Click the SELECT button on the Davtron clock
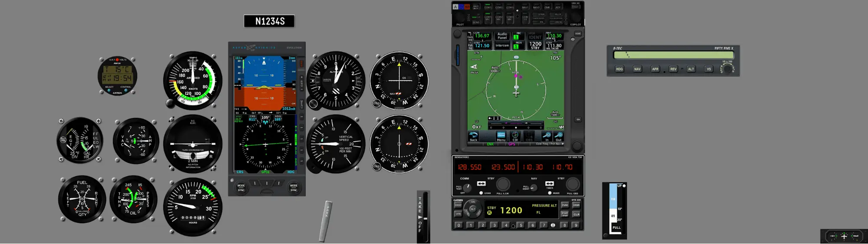 (x=109, y=90)
